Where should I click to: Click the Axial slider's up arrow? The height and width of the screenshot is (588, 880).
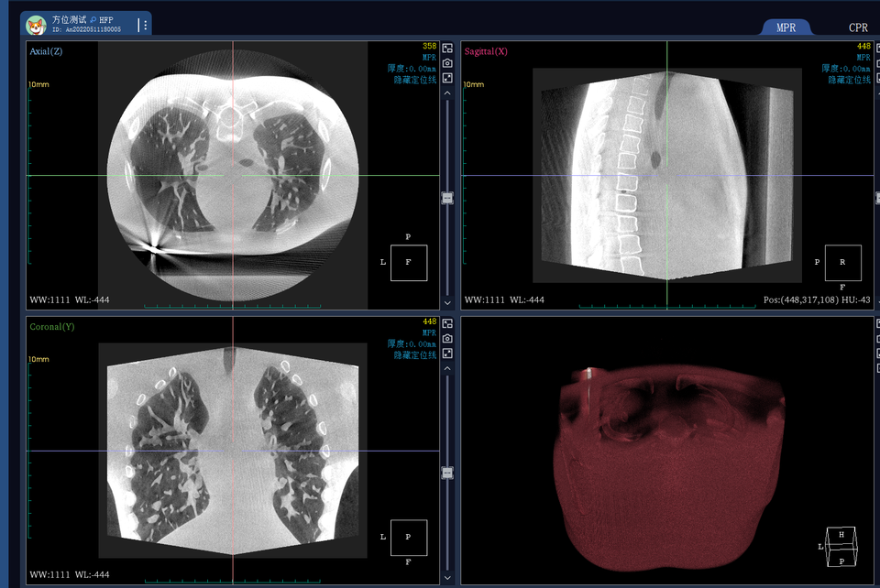[x=447, y=93]
